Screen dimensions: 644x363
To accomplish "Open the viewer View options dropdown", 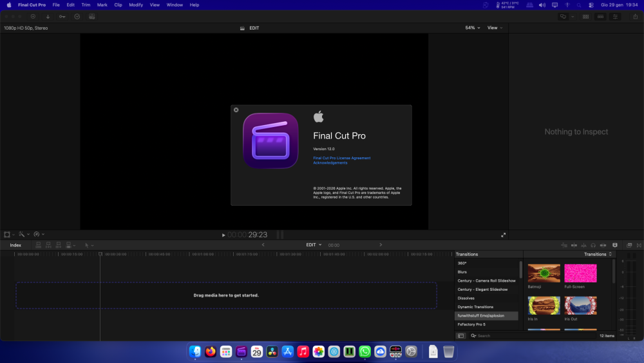I will pyautogui.click(x=495, y=28).
